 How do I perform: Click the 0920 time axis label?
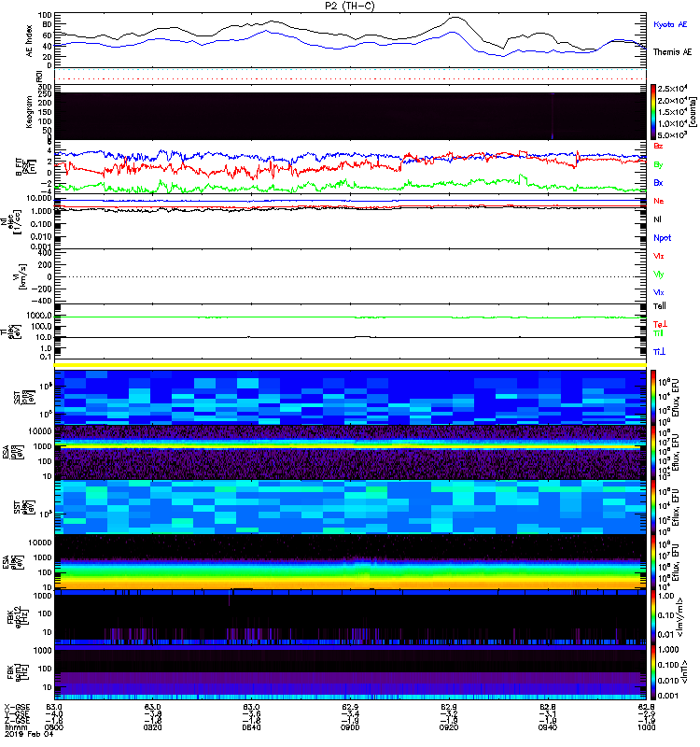pyautogui.click(x=449, y=727)
